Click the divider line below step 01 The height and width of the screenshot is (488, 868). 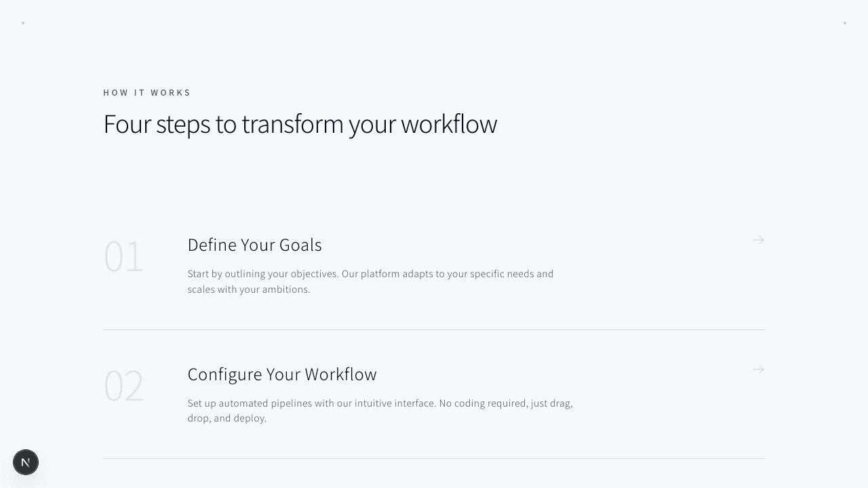(x=434, y=329)
